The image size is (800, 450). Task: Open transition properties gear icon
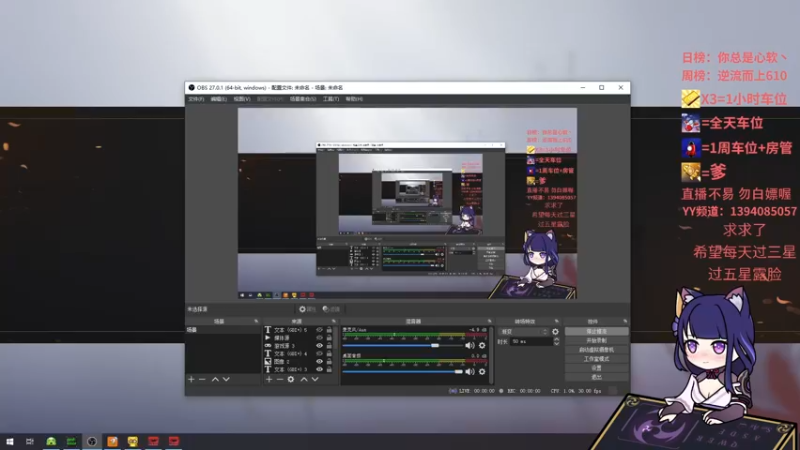point(555,332)
